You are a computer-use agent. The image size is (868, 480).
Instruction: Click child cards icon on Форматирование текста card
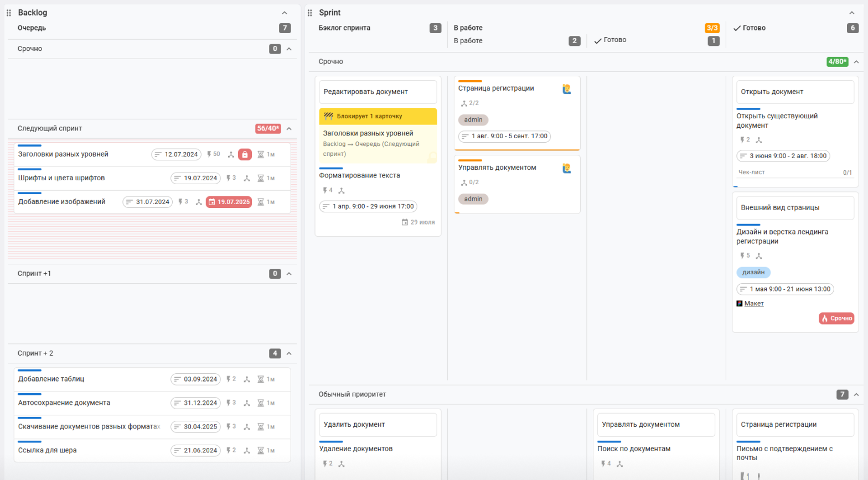[x=342, y=191]
